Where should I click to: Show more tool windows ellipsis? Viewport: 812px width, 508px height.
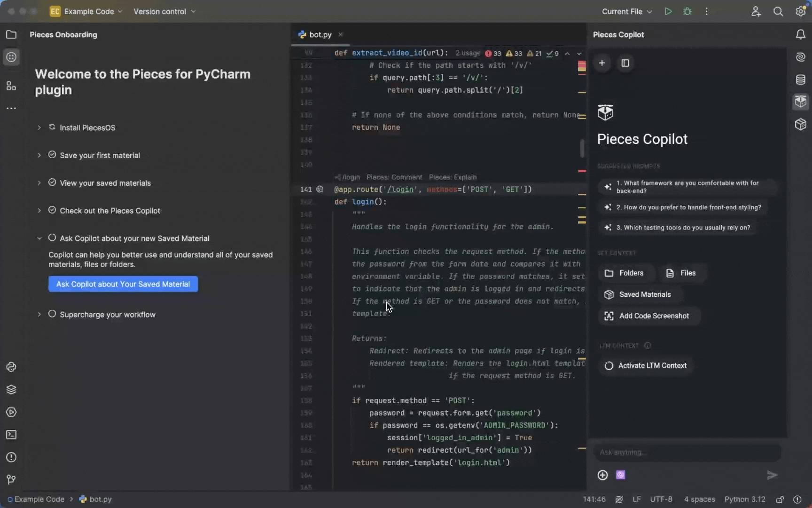pos(11,108)
